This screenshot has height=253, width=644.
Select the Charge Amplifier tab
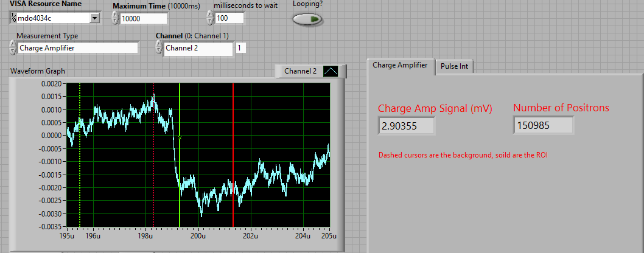pos(400,65)
